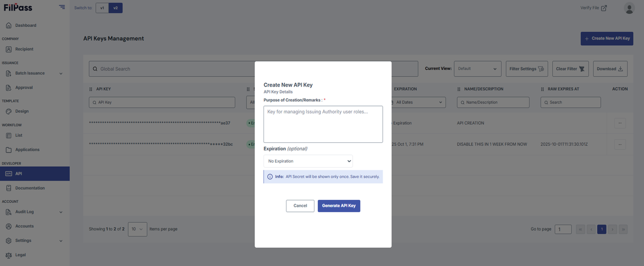Expand the Audit Log submenu chevron

coord(61,212)
